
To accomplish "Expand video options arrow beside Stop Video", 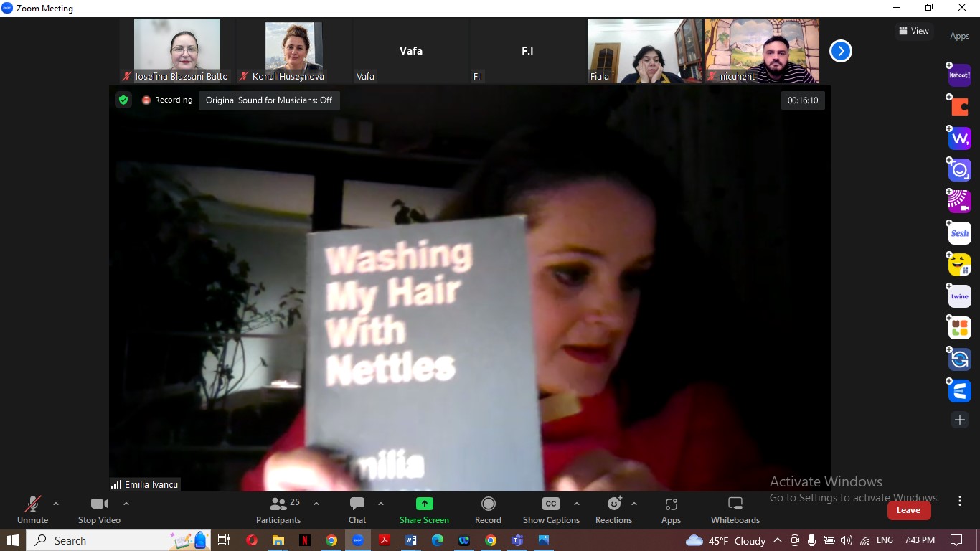I will pos(126,504).
